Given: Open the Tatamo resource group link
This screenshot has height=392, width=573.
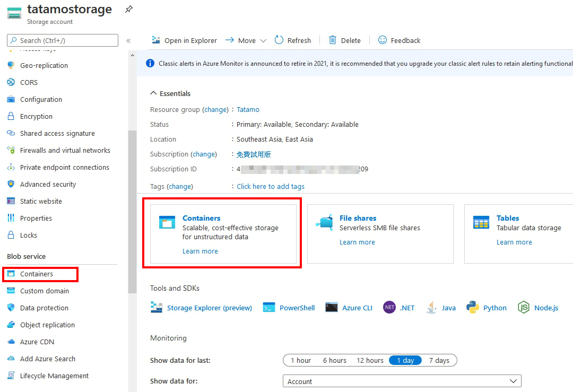Looking at the screenshot, I should point(248,109).
